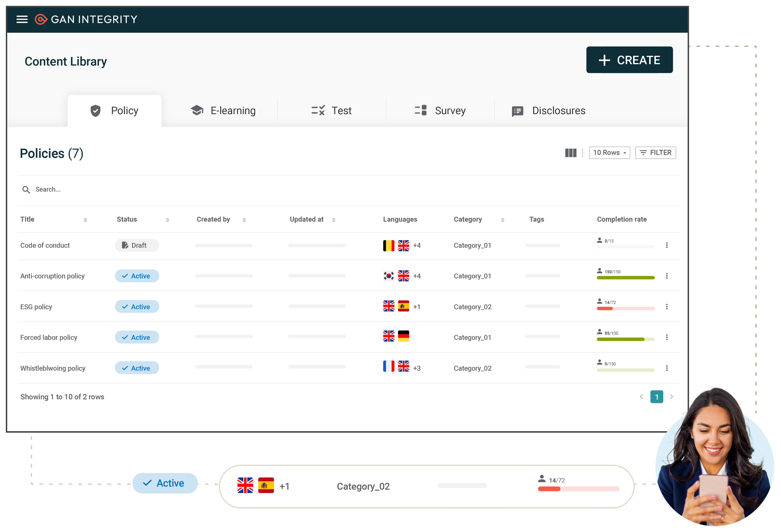The image size is (781, 532).
Task: Open the 10 Rows dropdown
Action: pos(609,153)
